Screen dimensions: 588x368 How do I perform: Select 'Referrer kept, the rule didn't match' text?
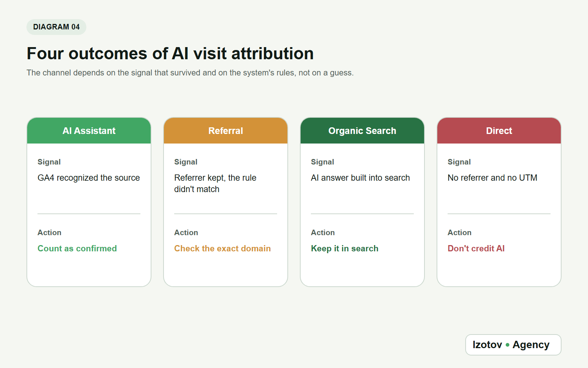pos(215,183)
